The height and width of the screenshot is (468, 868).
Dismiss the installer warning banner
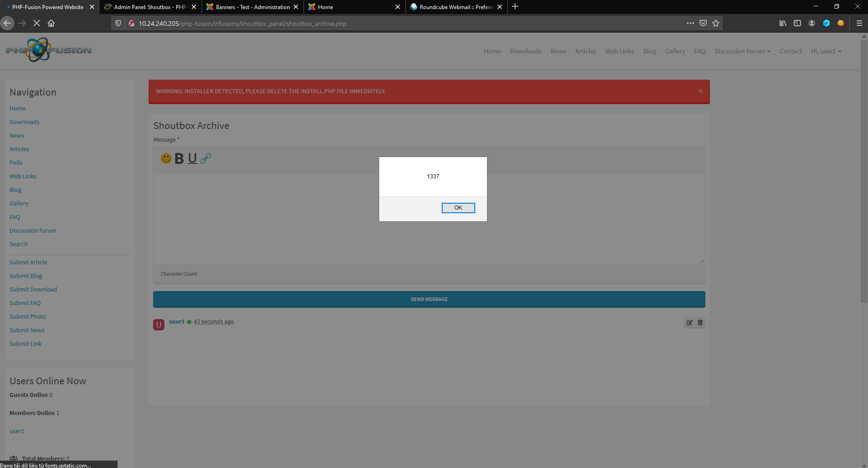[x=700, y=91]
